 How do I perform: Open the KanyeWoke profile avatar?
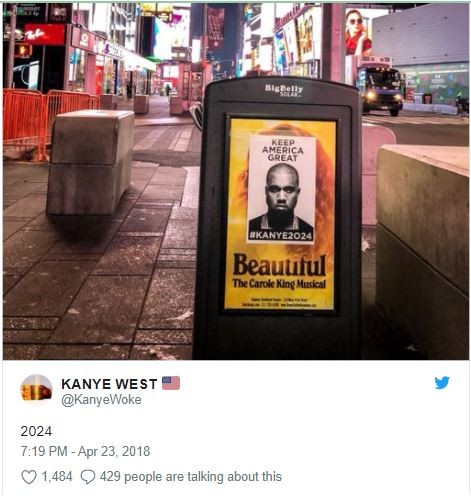[36, 390]
